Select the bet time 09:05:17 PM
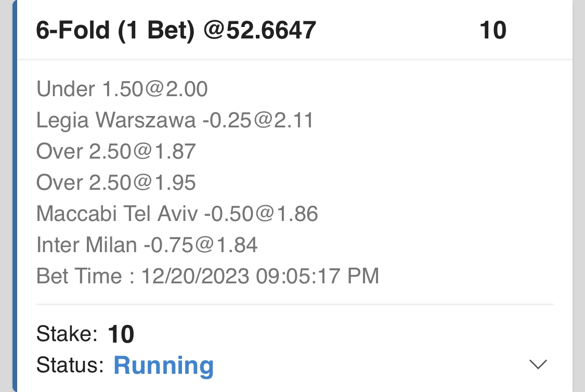This screenshot has height=392, width=585. coord(317,276)
